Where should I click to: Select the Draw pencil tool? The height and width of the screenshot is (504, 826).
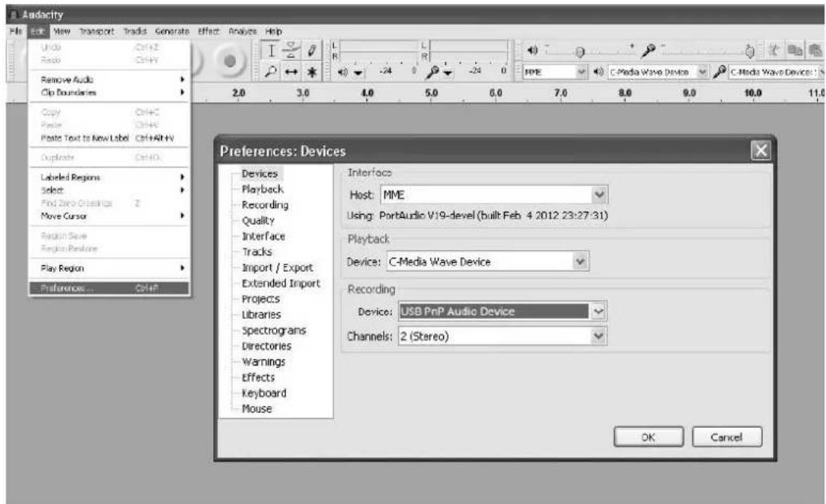(x=312, y=51)
